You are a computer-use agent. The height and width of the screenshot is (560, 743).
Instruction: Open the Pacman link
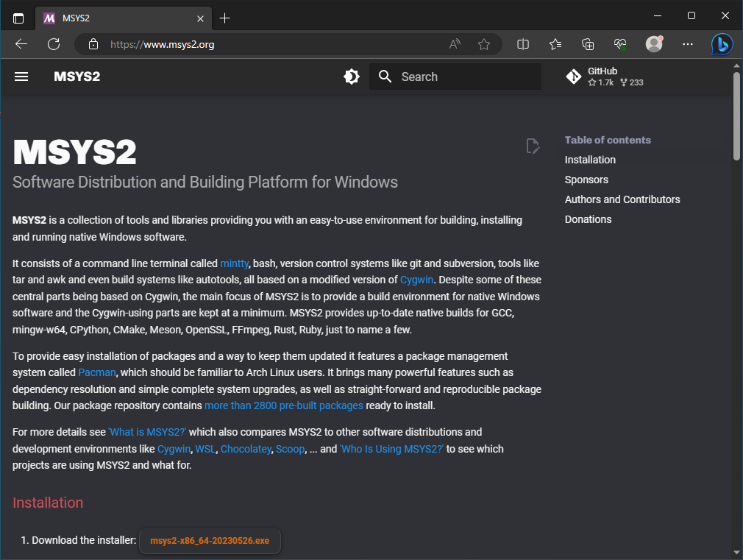[96, 372]
